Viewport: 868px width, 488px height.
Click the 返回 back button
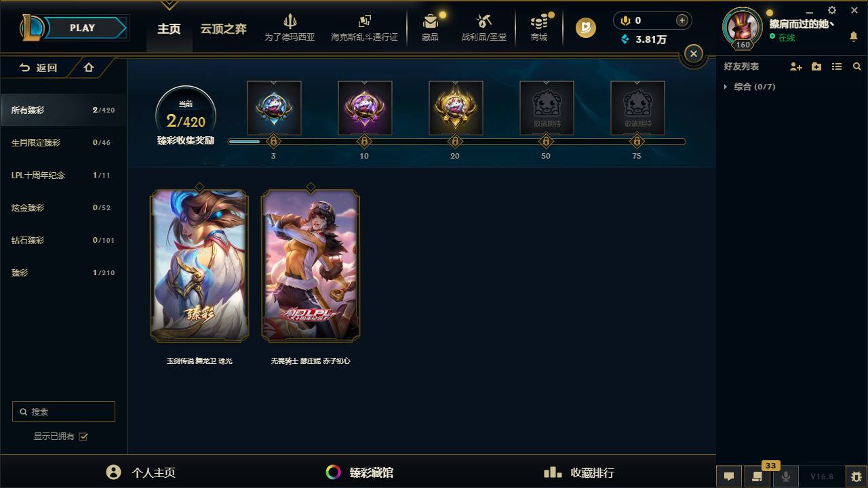pyautogui.click(x=38, y=67)
